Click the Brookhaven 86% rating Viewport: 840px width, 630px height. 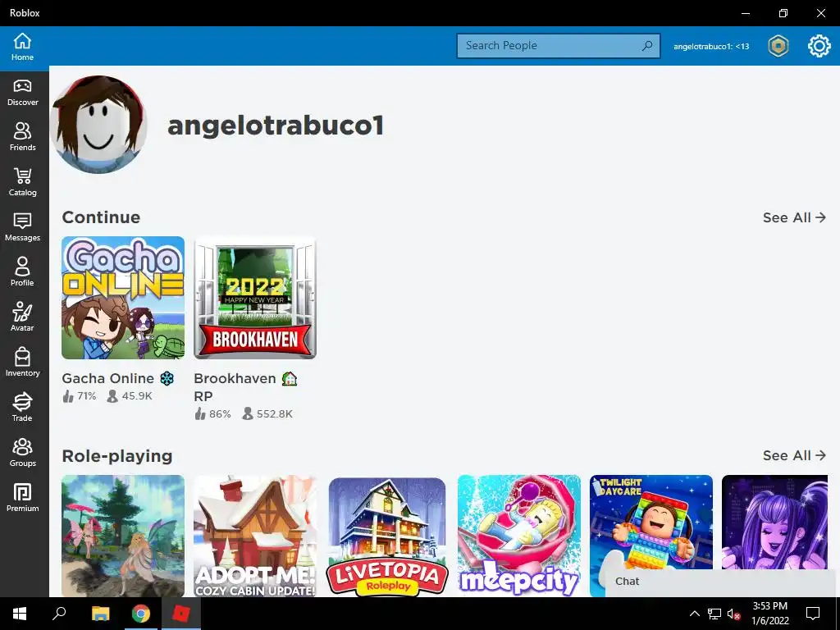[212, 413]
